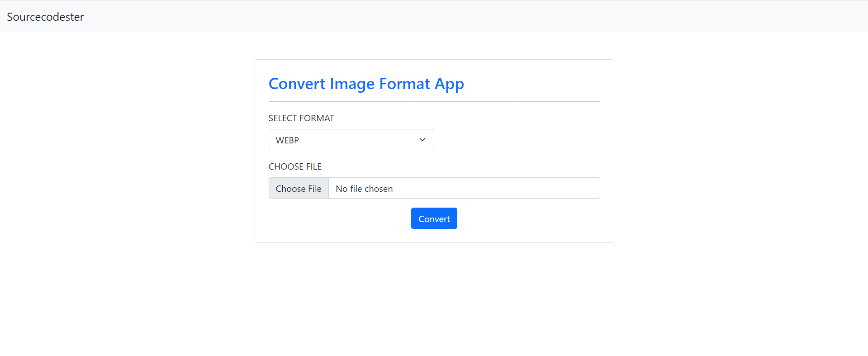
Task: Open the Sourcecodester brand link
Action: (x=45, y=17)
